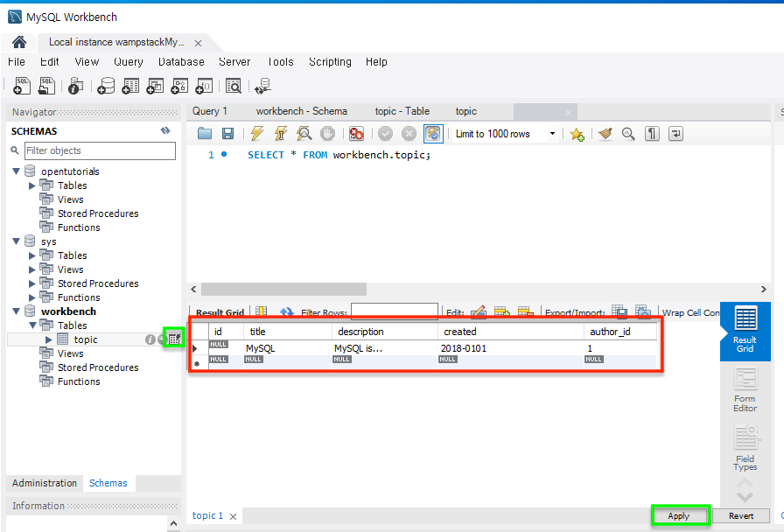Screen dimensions: 784x532
Task: Close the topic 1 result tab
Action: [x=233, y=516]
